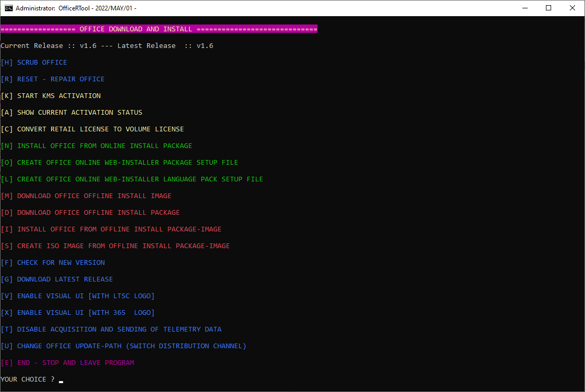The height and width of the screenshot is (392, 585).
Task: Click [F] CHECK FOR NEW VERSION
Action: (x=53, y=263)
